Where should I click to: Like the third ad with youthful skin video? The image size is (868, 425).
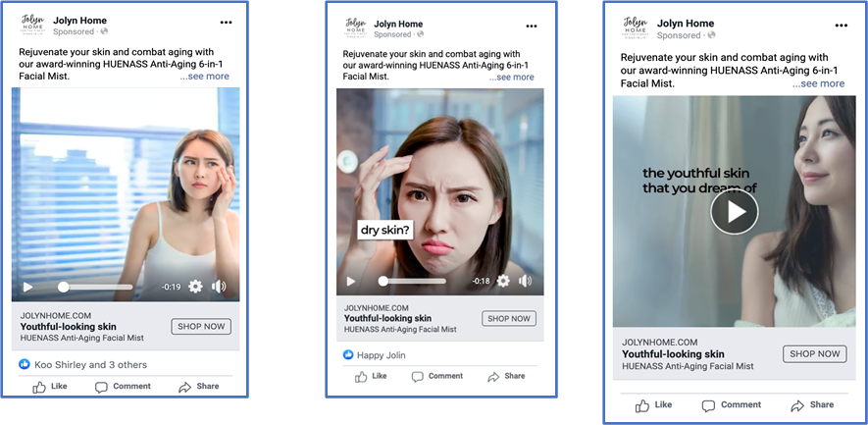point(653,405)
